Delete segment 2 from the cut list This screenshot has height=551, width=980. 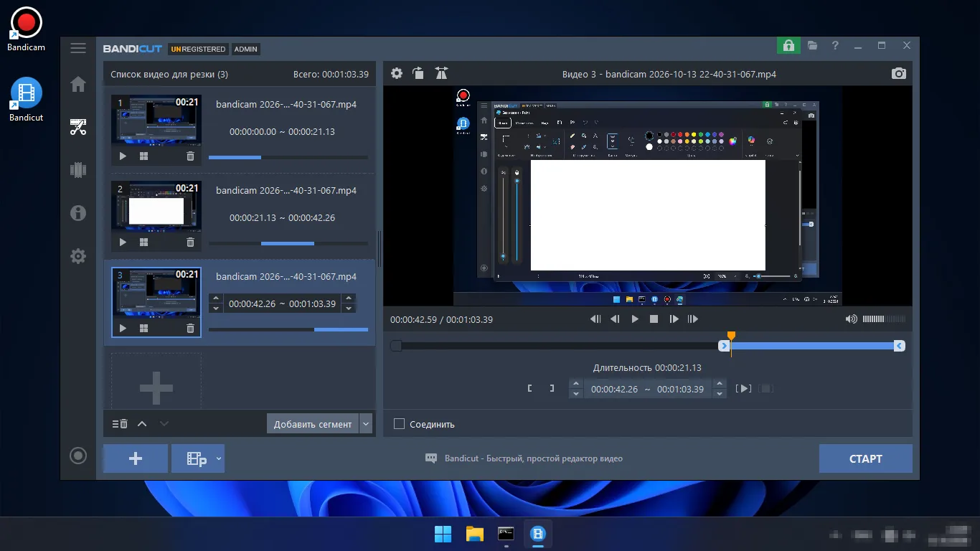tap(190, 242)
